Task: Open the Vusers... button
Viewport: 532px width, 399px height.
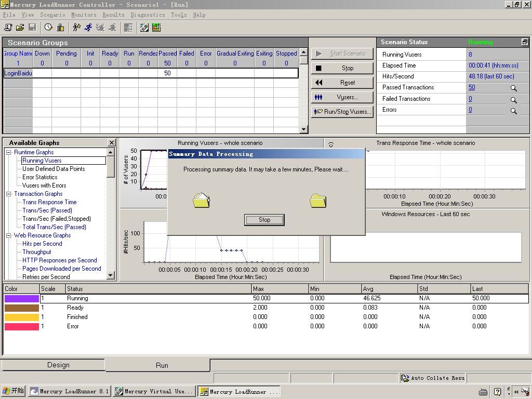Action: [x=342, y=97]
